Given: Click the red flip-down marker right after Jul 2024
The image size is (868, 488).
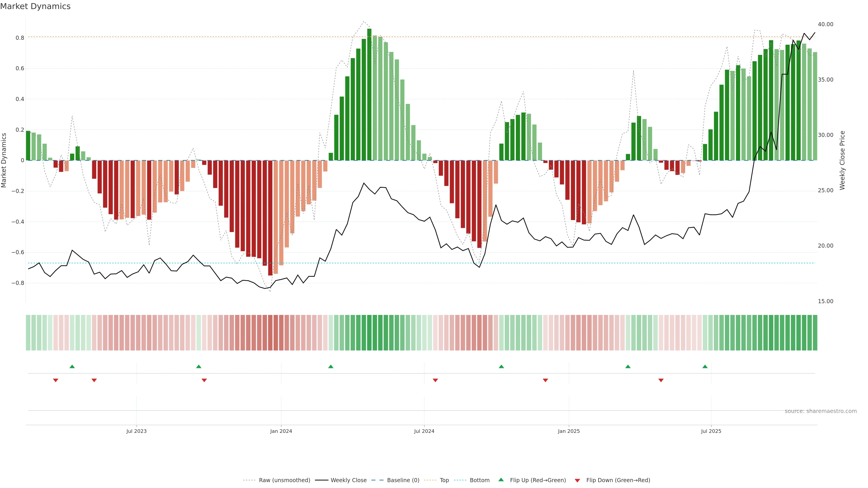Looking at the screenshot, I should [435, 380].
